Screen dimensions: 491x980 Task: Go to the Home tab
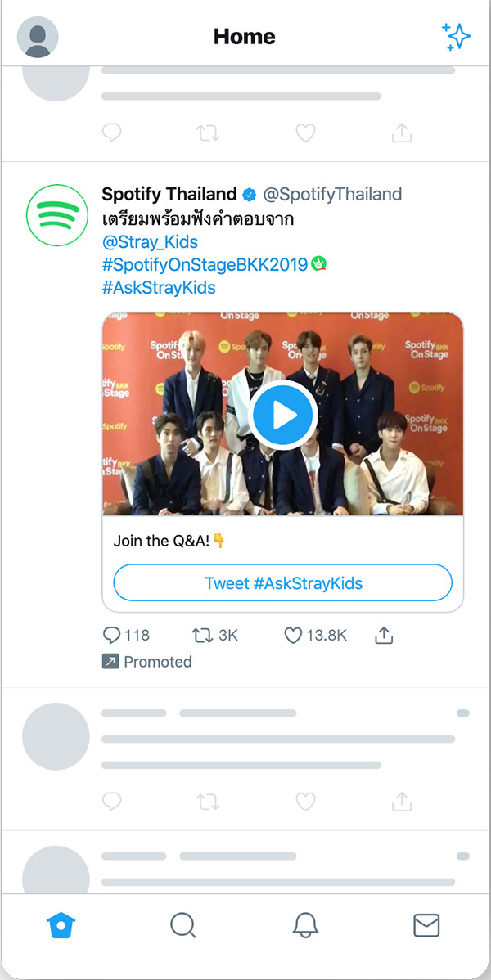coord(61,925)
